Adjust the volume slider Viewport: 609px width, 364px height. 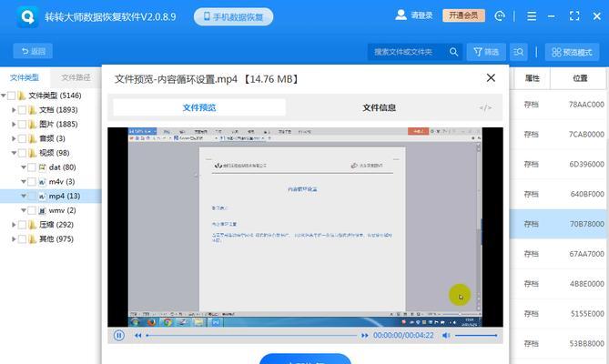[x=476, y=335]
